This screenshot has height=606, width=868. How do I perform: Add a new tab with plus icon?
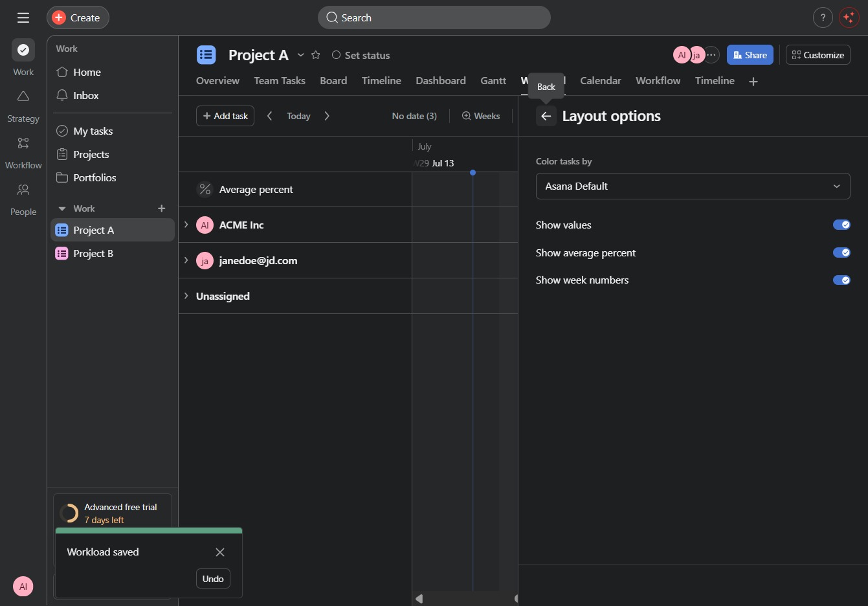pyautogui.click(x=753, y=81)
